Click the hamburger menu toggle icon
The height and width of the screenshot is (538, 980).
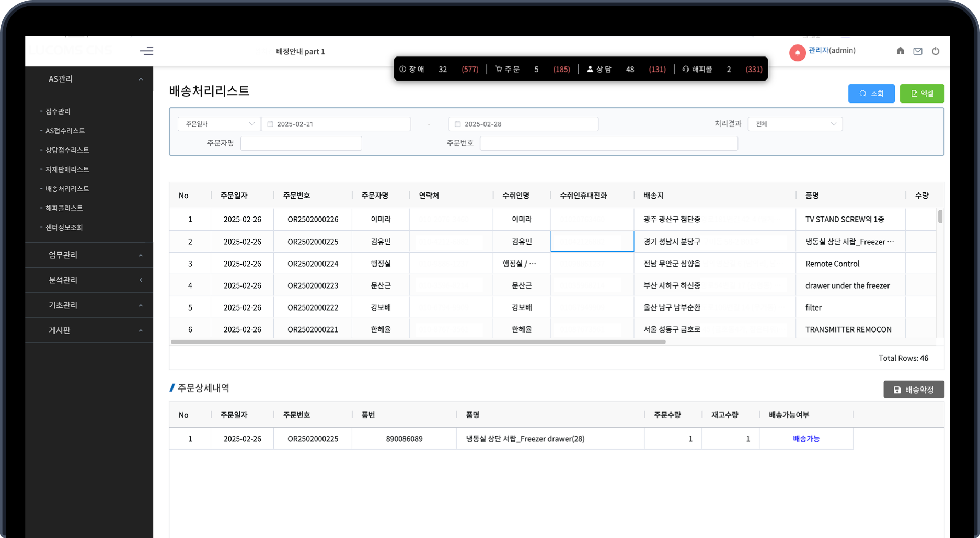146,51
